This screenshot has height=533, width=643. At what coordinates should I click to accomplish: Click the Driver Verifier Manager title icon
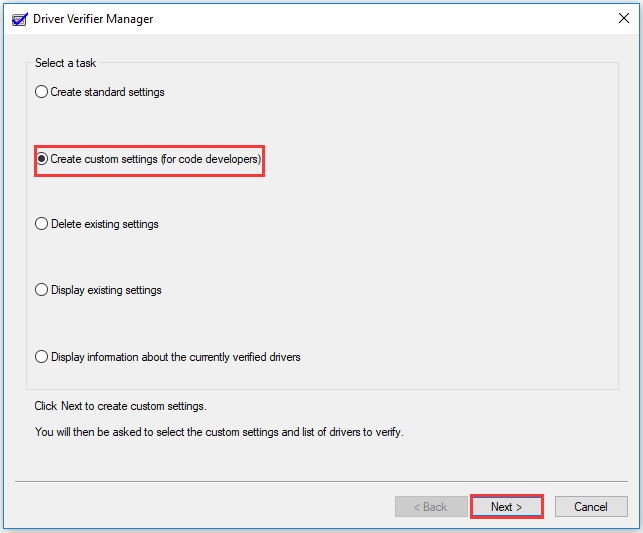click(x=20, y=19)
